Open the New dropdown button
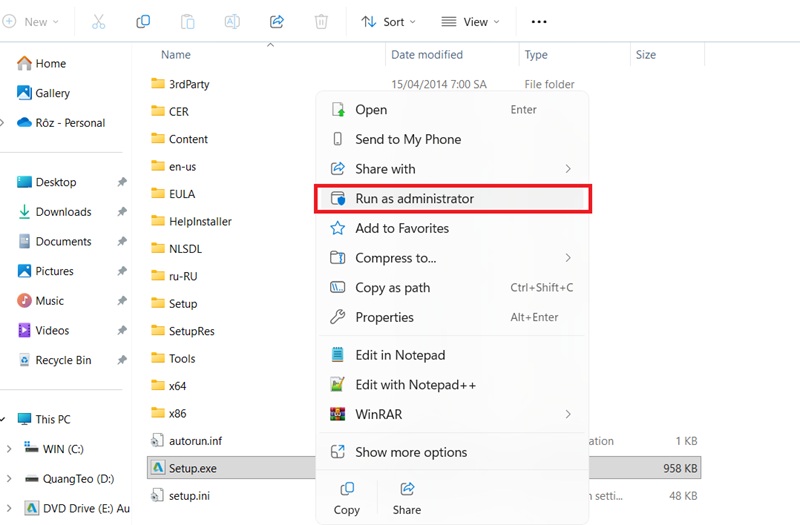The image size is (800, 525). pos(31,21)
